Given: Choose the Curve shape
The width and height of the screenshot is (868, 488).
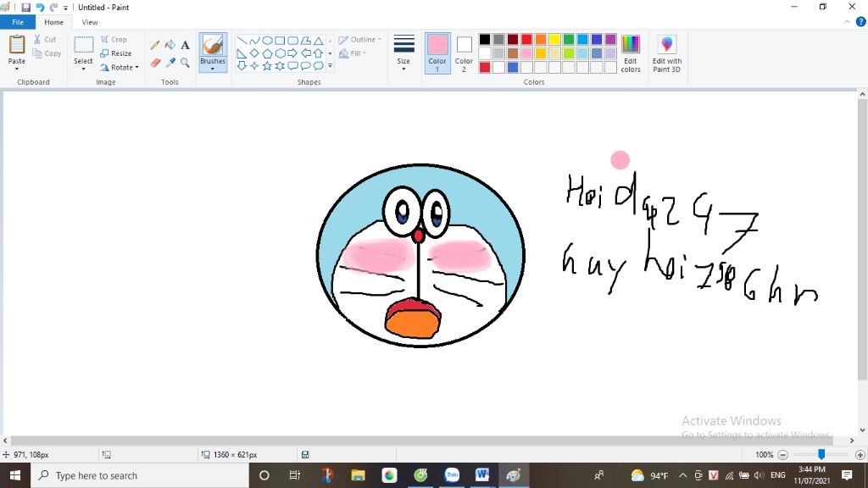Looking at the screenshot, I should 254,41.
